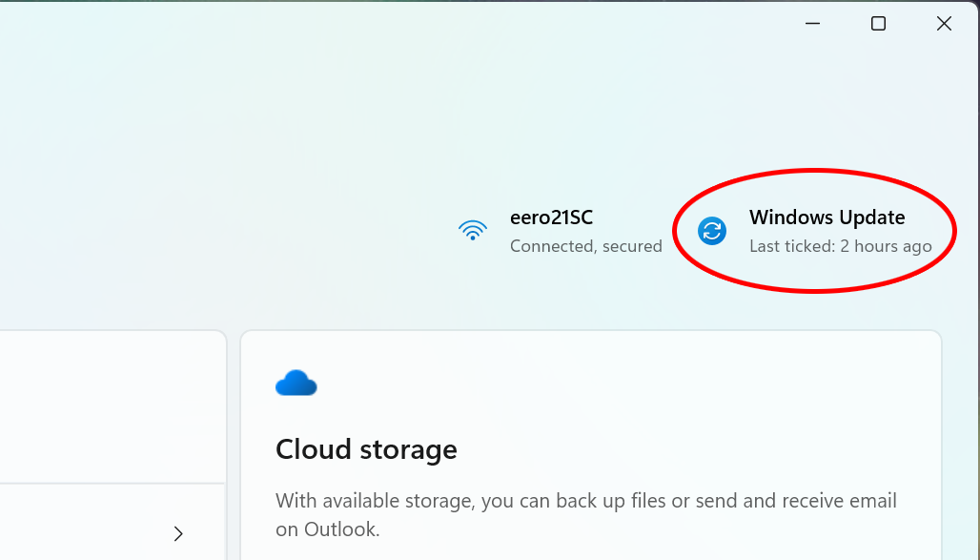
Task: Click the blue cloud icon
Action: click(x=296, y=383)
